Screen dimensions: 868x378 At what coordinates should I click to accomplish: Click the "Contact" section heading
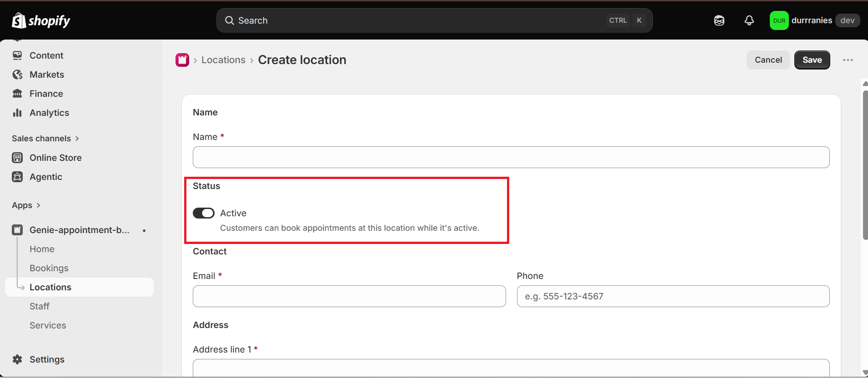click(x=210, y=251)
